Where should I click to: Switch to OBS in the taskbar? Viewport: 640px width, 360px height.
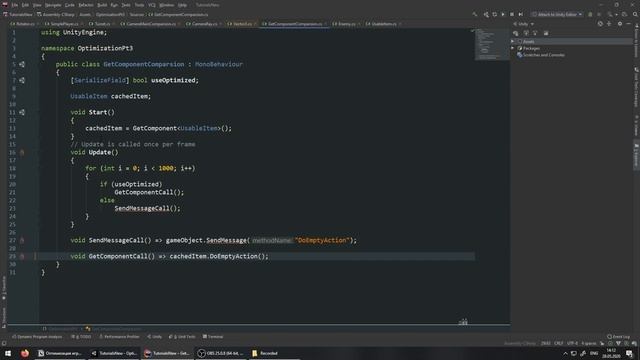tap(221, 353)
